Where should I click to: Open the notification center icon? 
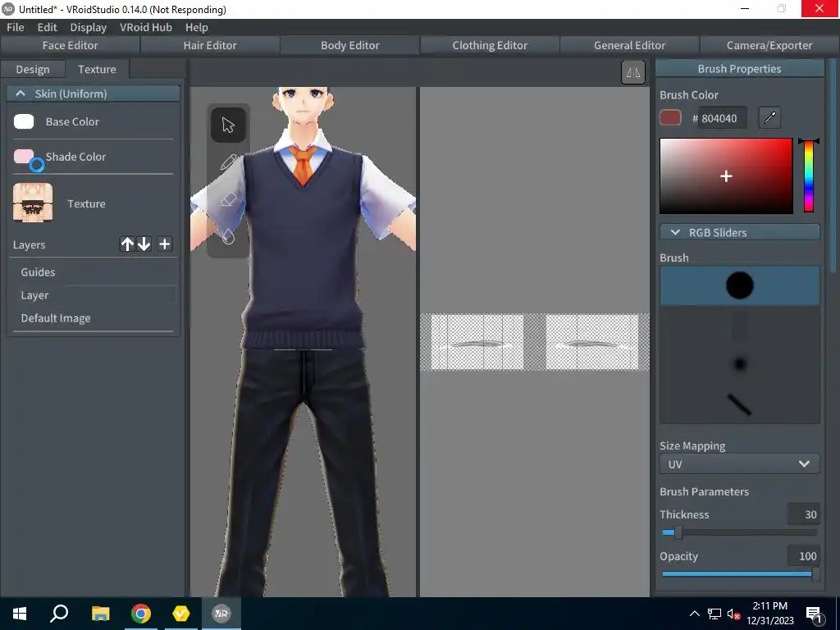(x=814, y=614)
